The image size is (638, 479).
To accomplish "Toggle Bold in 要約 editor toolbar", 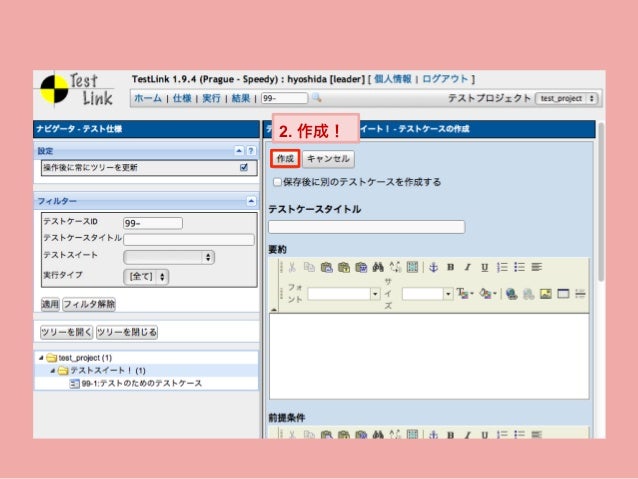I will [450, 267].
